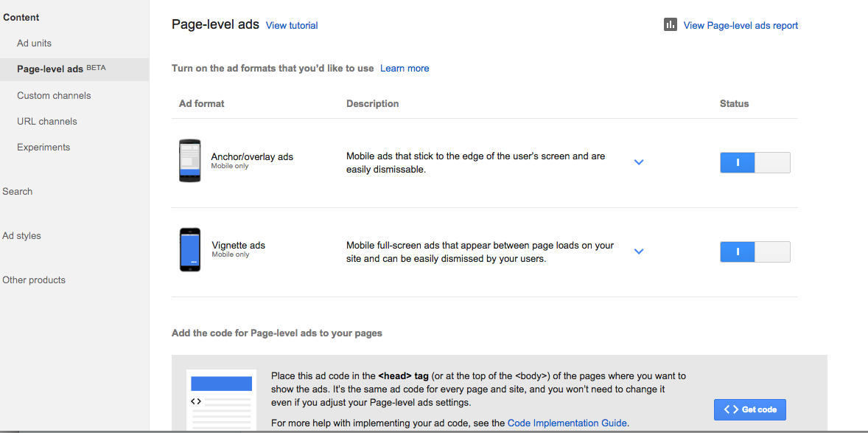The width and height of the screenshot is (868, 433).
Task: Open Experiments in the sidebar
Action: point(43,148)
